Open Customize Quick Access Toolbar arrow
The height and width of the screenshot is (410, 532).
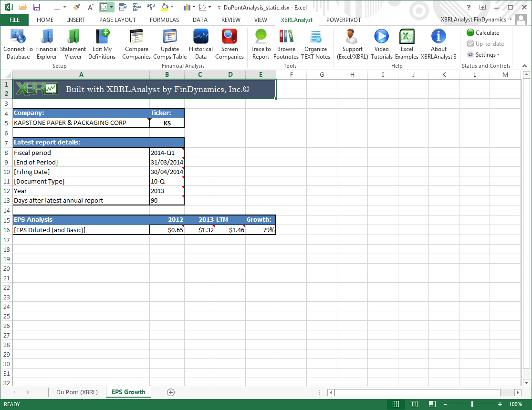click(219, 8)
